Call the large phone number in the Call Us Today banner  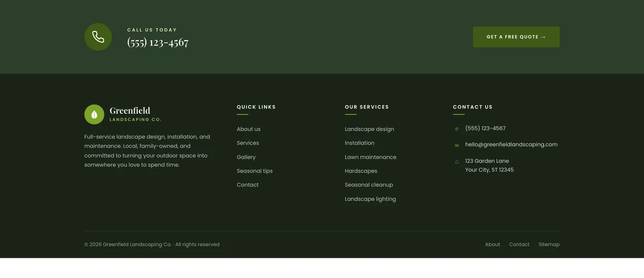[x=158, y=42]
